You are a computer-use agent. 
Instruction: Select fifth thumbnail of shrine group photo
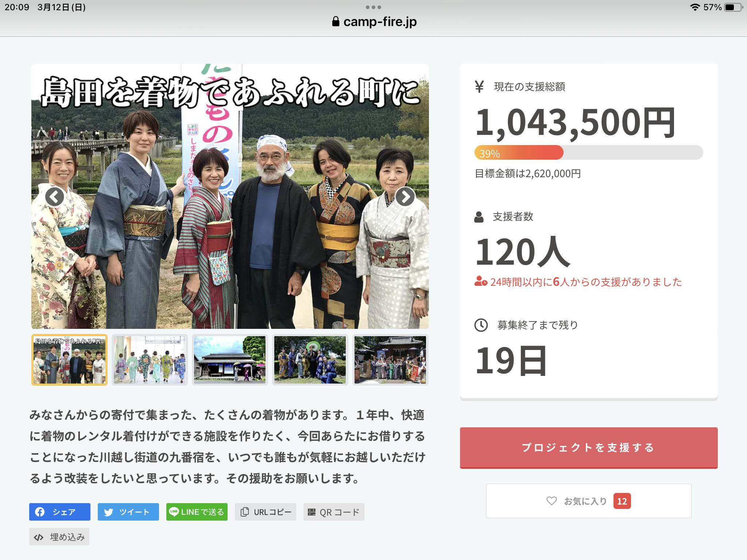390,360
